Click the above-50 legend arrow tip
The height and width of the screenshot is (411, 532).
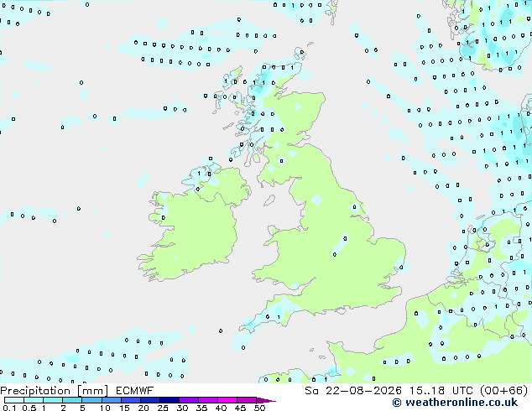266,400
